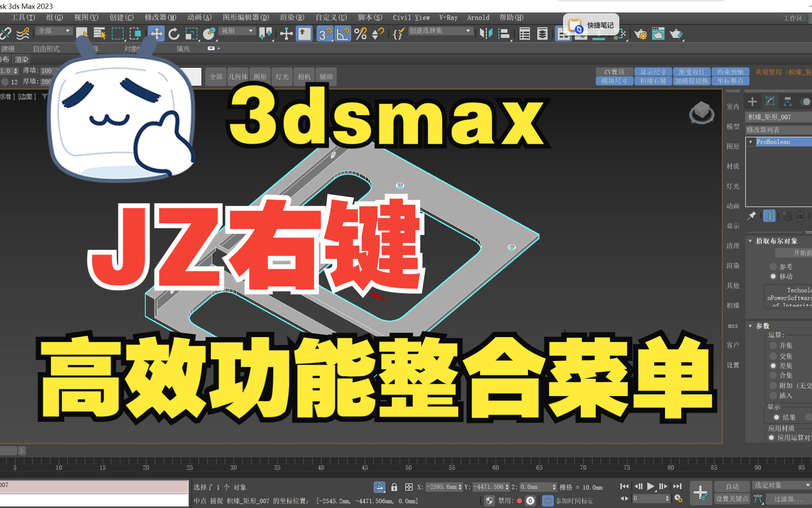The width and height of the screenshot is (812, 508).
Task: Activate the Select and Scale tool
Action: 191,34
